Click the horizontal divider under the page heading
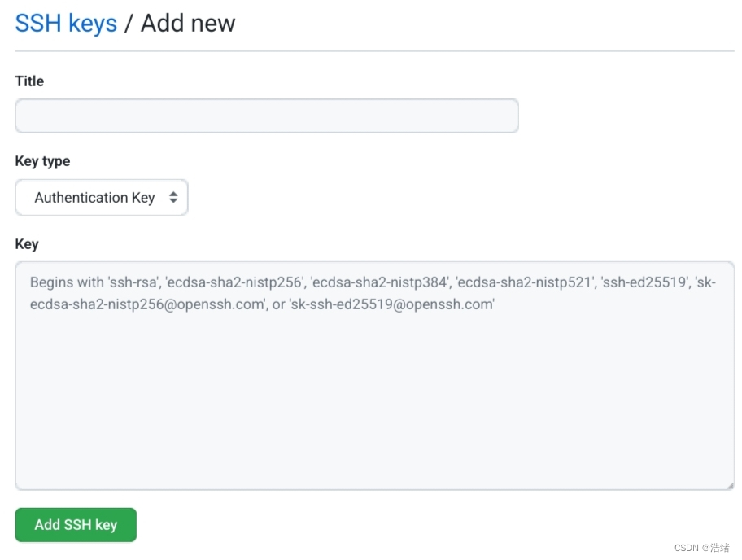Screen dimensions: 742x560 coord(375,50)
